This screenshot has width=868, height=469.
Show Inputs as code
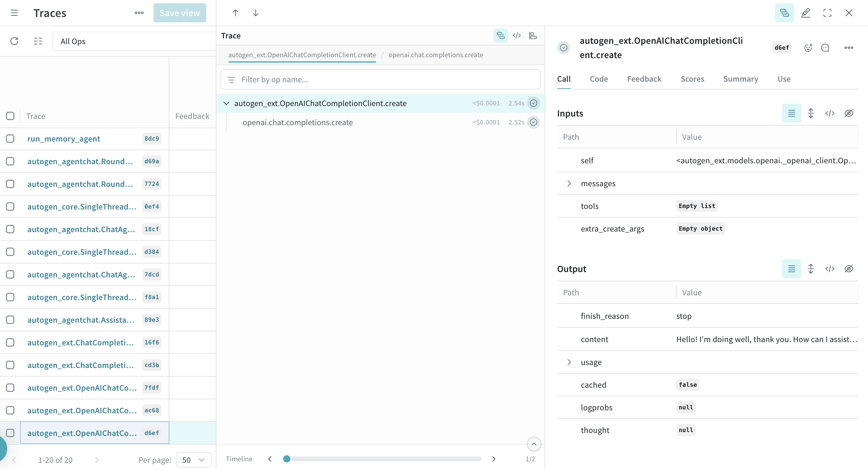830,113
